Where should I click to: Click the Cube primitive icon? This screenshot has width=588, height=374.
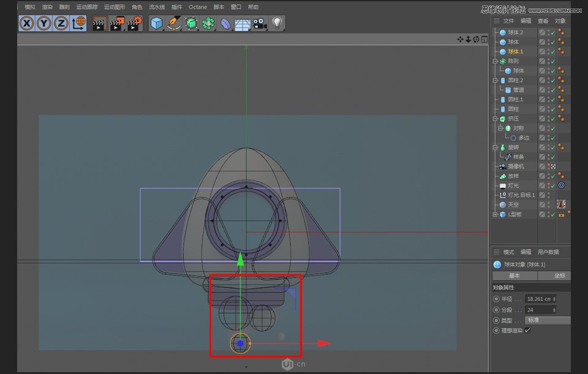point(156,23)
